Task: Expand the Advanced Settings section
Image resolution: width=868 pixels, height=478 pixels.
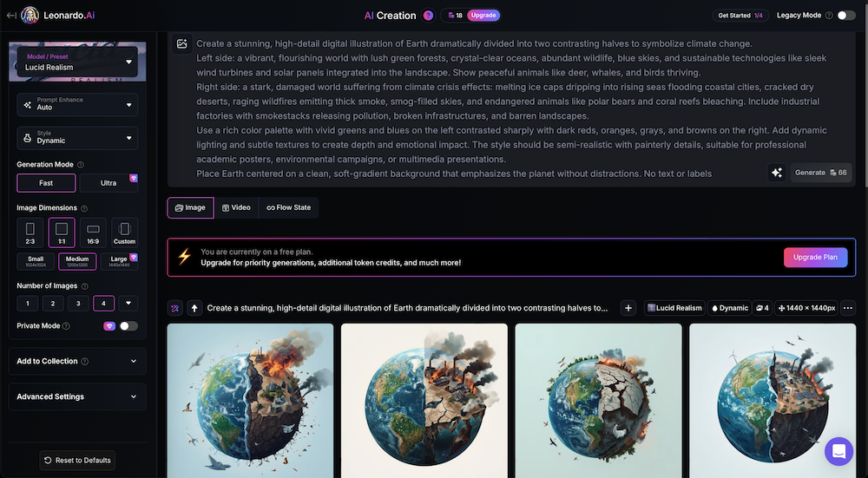Action: tap(77, 396)
